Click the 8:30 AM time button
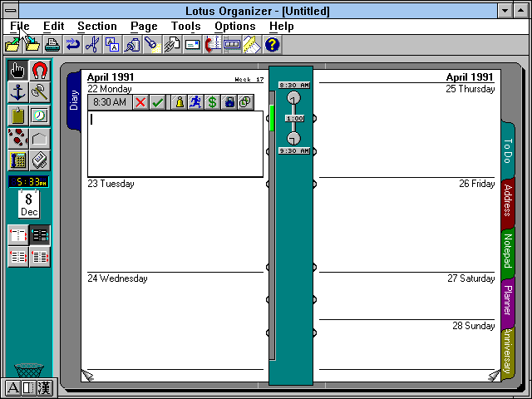 coord(110,102)
